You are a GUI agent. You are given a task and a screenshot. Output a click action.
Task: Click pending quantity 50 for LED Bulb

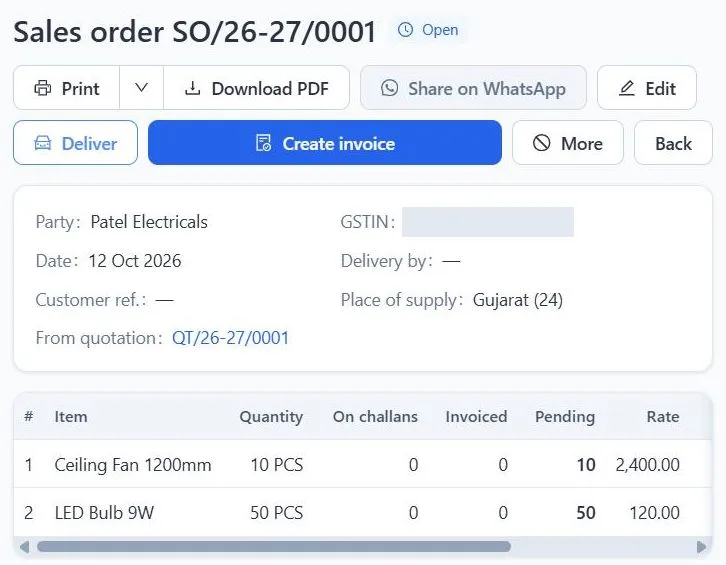point(586,513)
